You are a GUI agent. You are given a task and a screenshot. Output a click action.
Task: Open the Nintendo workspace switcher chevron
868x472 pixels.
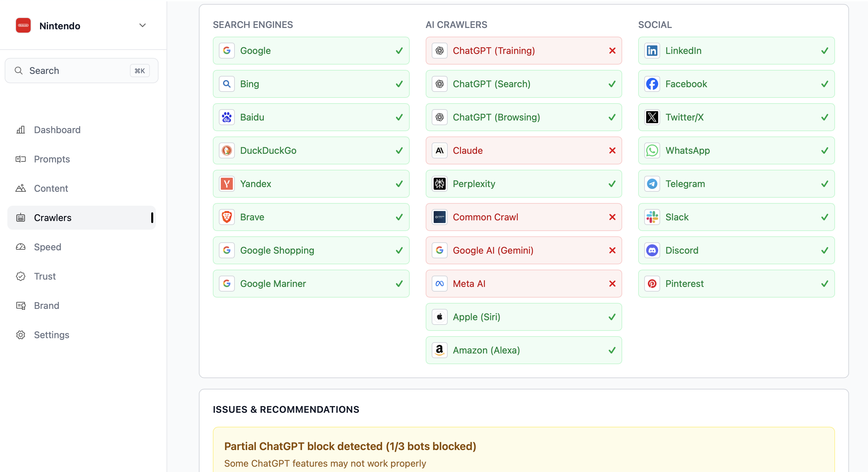click(142, 25)
